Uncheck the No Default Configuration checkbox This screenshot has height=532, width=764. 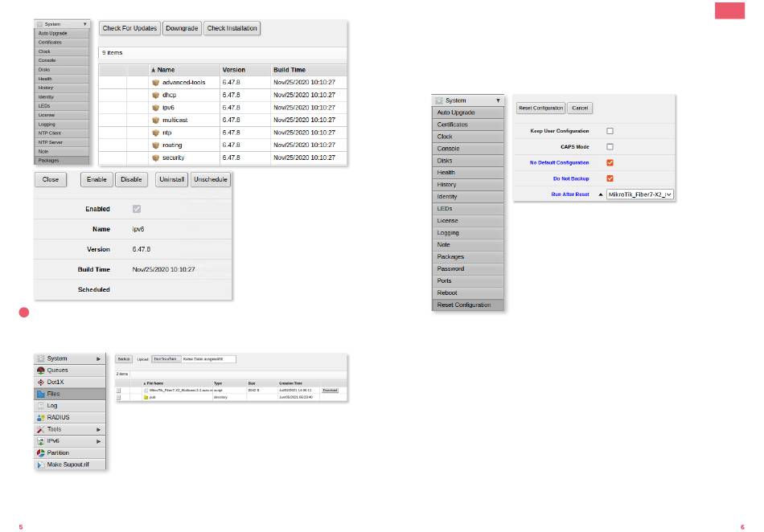tap(610, 162)
